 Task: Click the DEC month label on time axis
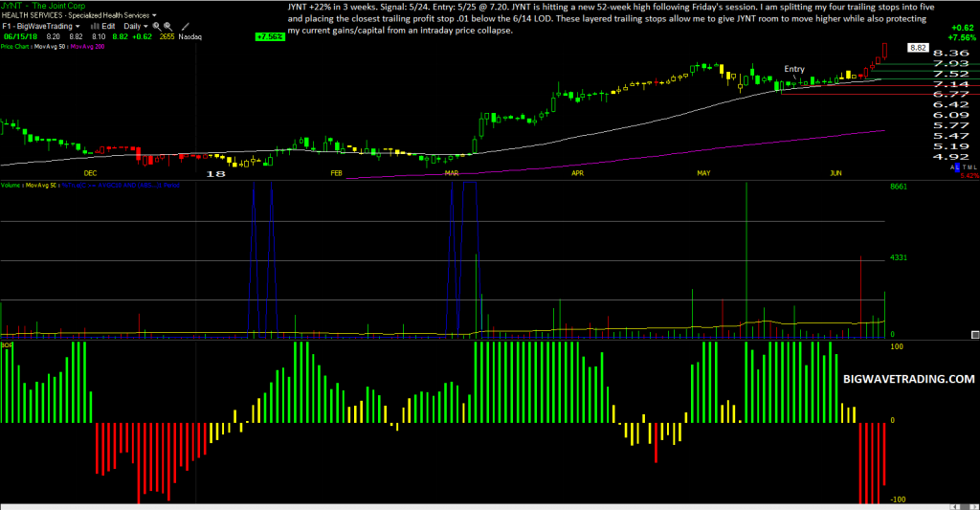tap(91, 173)
